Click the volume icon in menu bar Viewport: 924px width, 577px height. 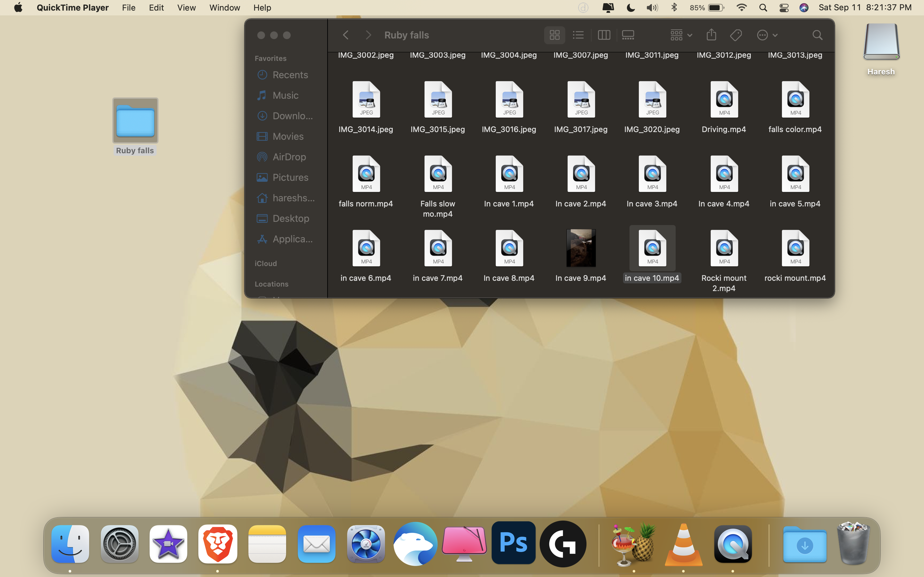point(652,8)
